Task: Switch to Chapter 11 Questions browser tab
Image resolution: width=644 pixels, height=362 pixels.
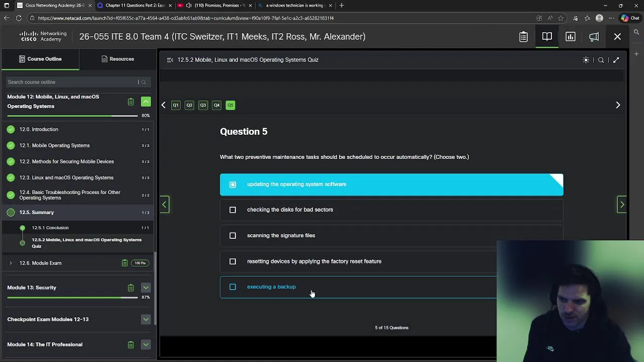Action: click(135, 6)
